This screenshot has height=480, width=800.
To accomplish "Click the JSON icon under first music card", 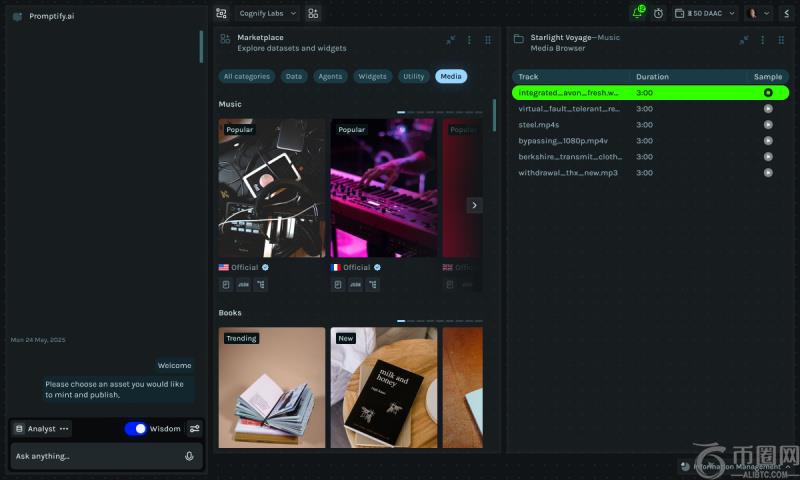I will [243, 285].
